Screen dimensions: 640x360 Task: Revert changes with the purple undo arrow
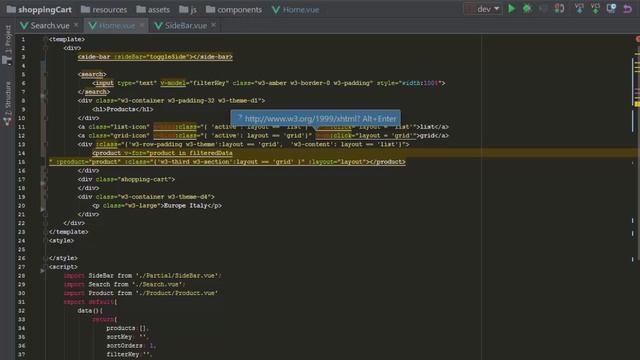click(x=628, y=9)
